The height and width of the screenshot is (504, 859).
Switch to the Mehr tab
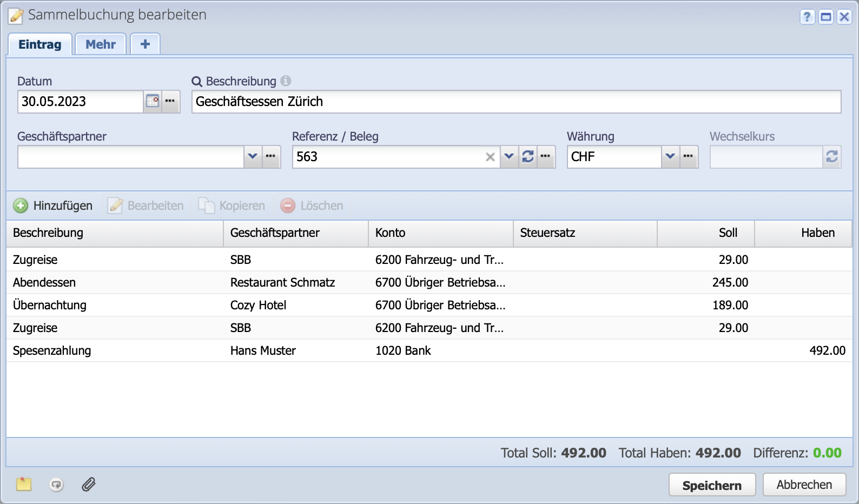click(x=101, y=44)
